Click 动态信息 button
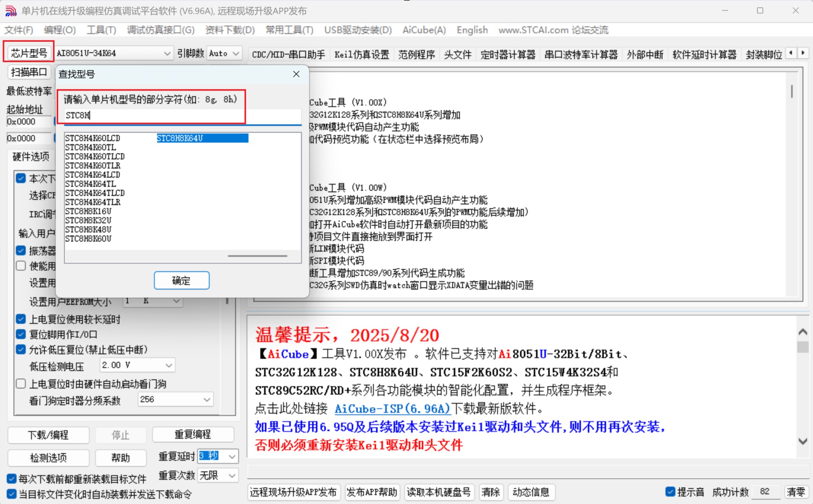Viewport: 813px width, 504px height. coord(531,492)
